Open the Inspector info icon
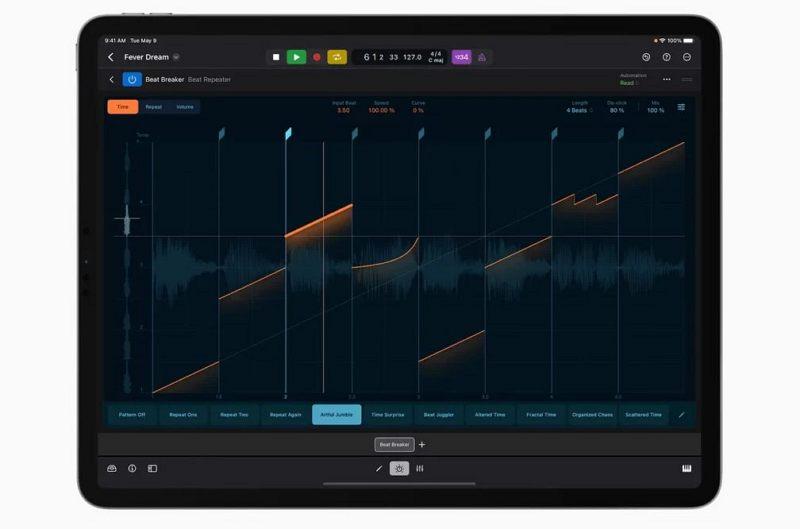The width and height of the screenshot is (800, 529). [x=132, y=468]
